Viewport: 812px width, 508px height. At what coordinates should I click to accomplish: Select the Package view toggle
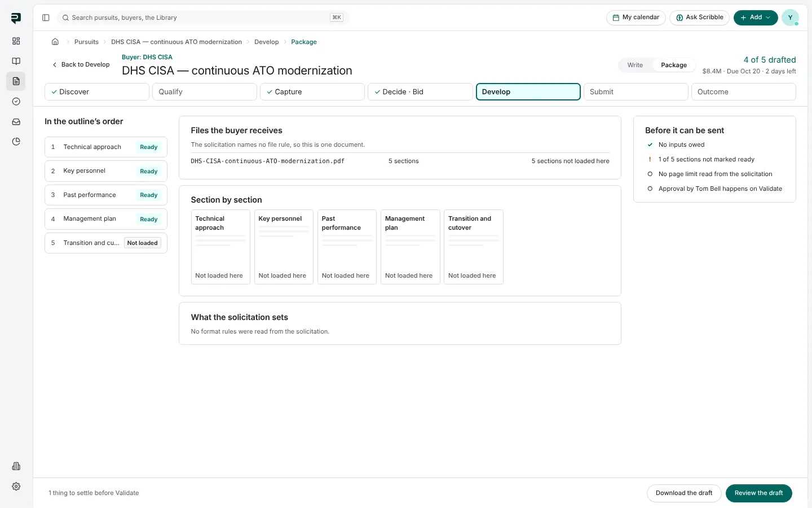point(674,65)
